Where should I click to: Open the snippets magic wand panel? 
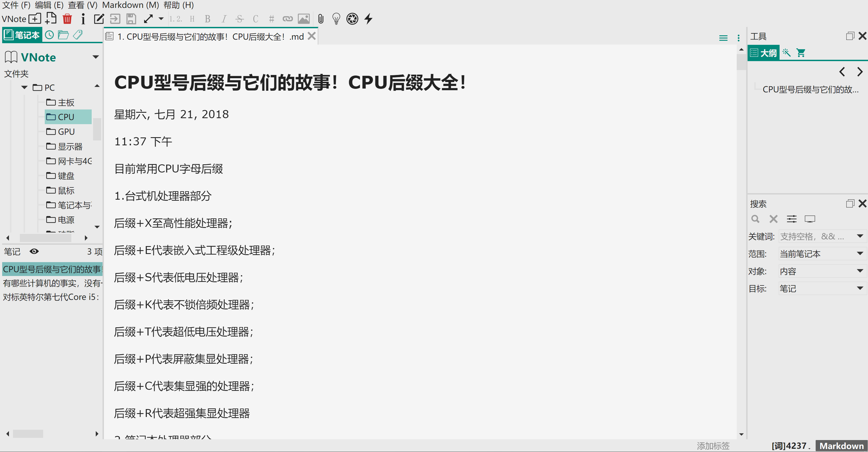pyautogui.click(x=786, y=53)
